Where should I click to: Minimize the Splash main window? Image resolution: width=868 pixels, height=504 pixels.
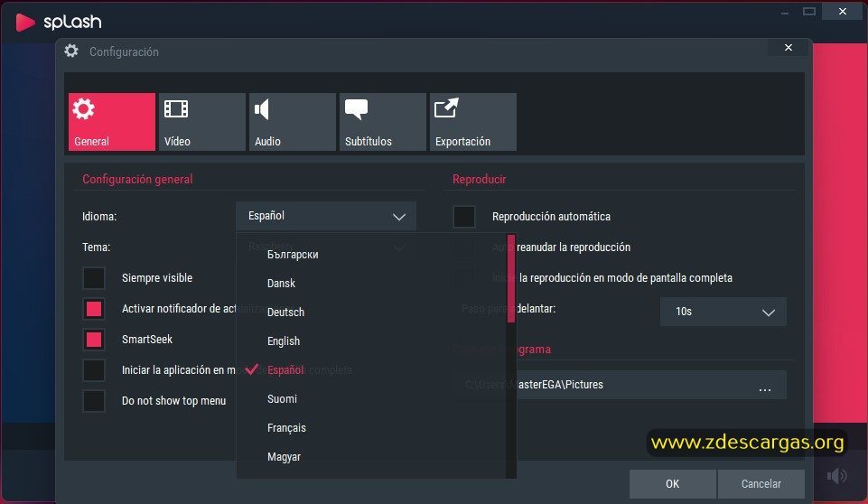click(785, 12)
